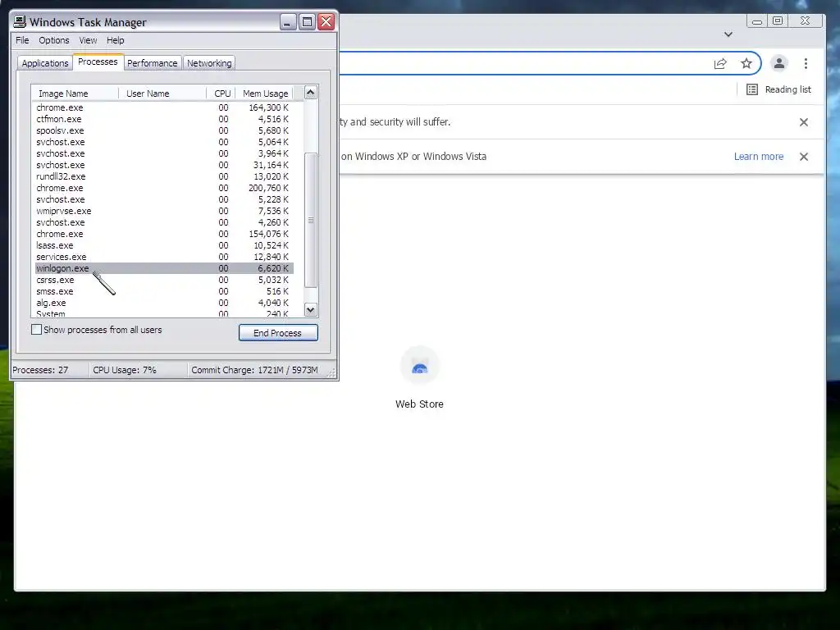The height and width of the screenshot is (630, 840).
Task: Switch to Networking tab
Action: (x=209, y=63)
